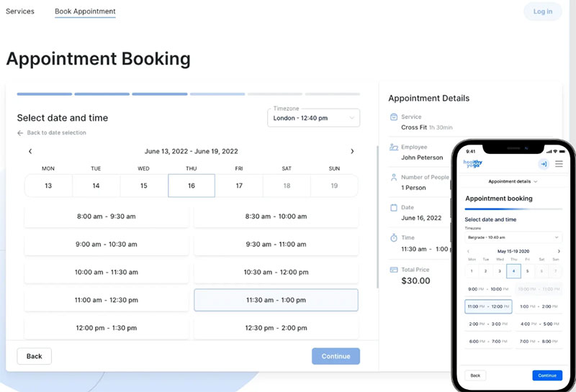Click Back to date selection link

[57, 132]
